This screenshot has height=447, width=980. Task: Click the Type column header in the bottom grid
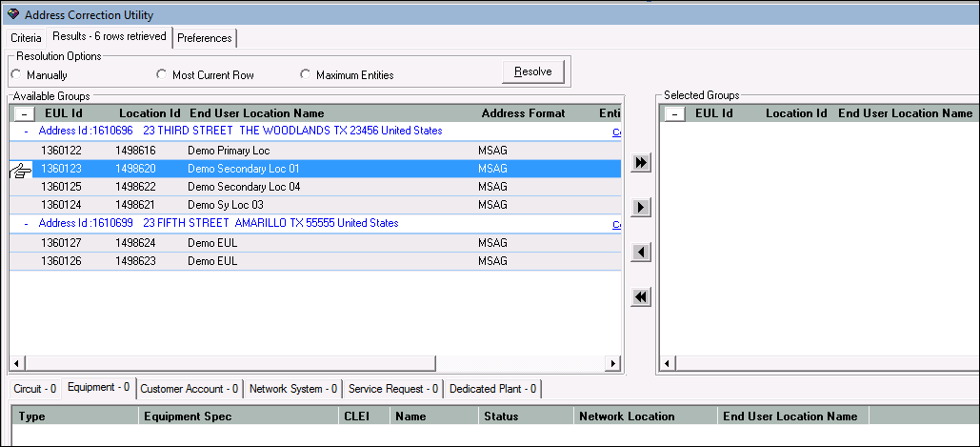pyautogui.click(x=75, y=417)
